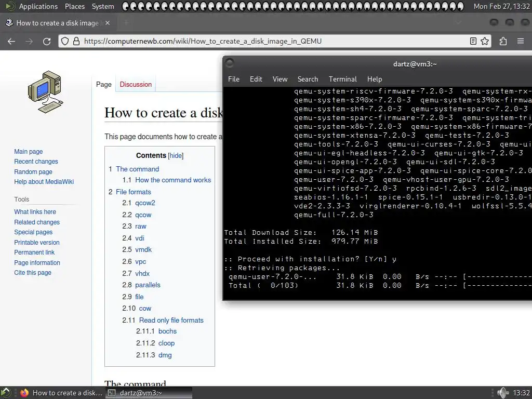Open the Firefox extensions panel

tap(503, 41)
